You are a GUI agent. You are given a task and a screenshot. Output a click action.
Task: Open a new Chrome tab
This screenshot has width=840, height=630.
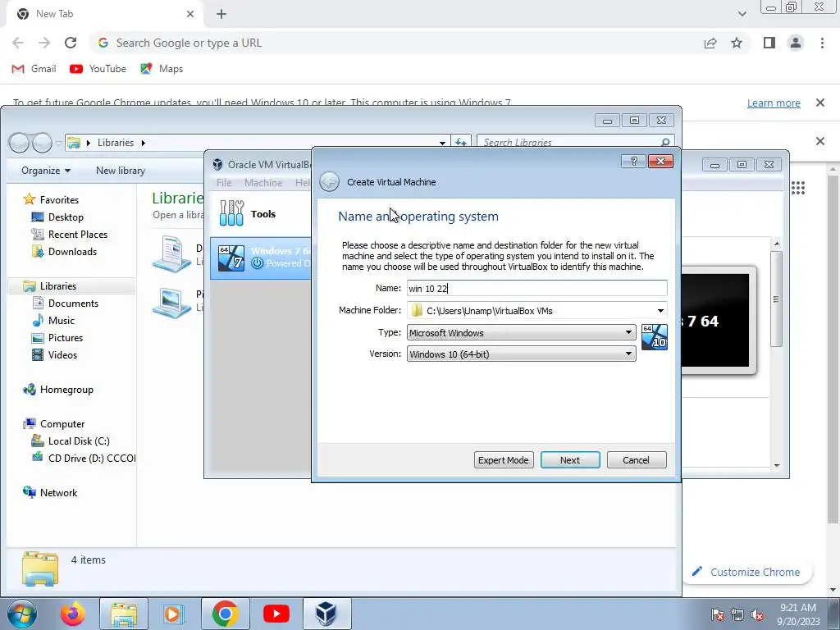(x=221, y=14)
